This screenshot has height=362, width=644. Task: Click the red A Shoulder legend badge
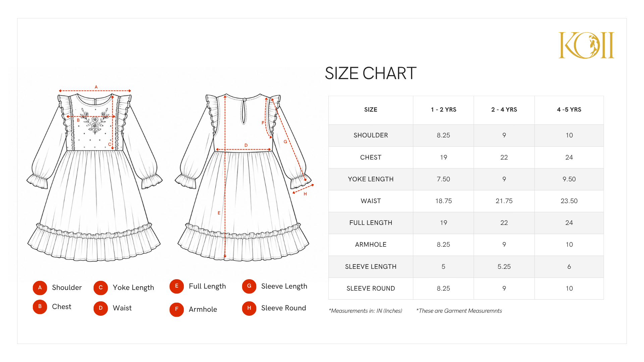click(40, 288)
